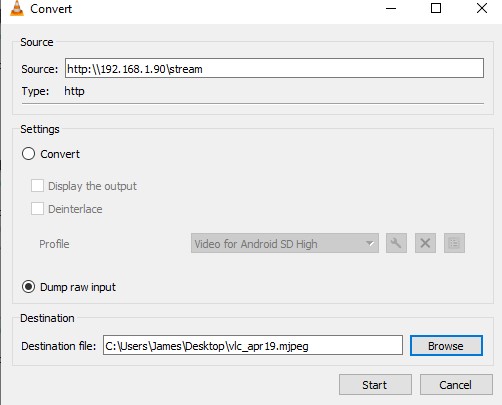The image size is (502, 405).
Task: Click into the Source URL field
Action: [x=274, y=68]
